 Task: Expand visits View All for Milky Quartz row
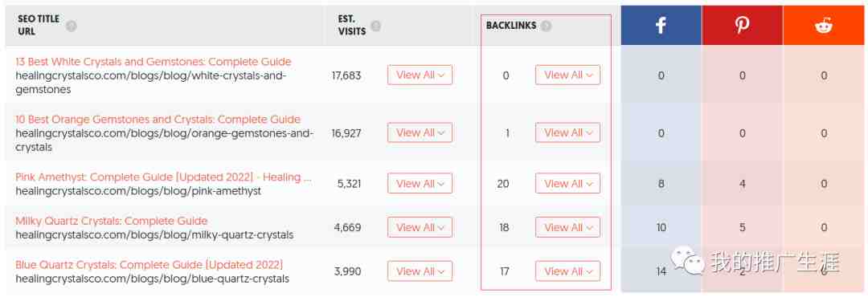point(420,227)
